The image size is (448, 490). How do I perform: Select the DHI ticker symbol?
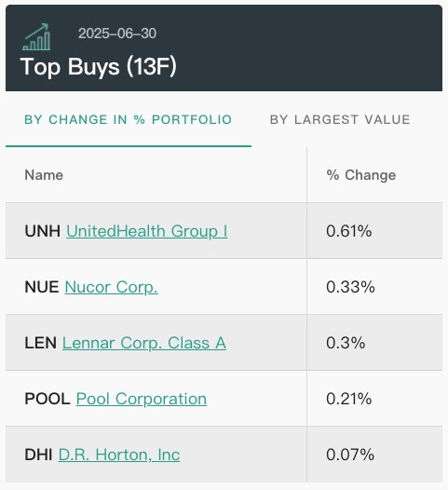point(38,455)
